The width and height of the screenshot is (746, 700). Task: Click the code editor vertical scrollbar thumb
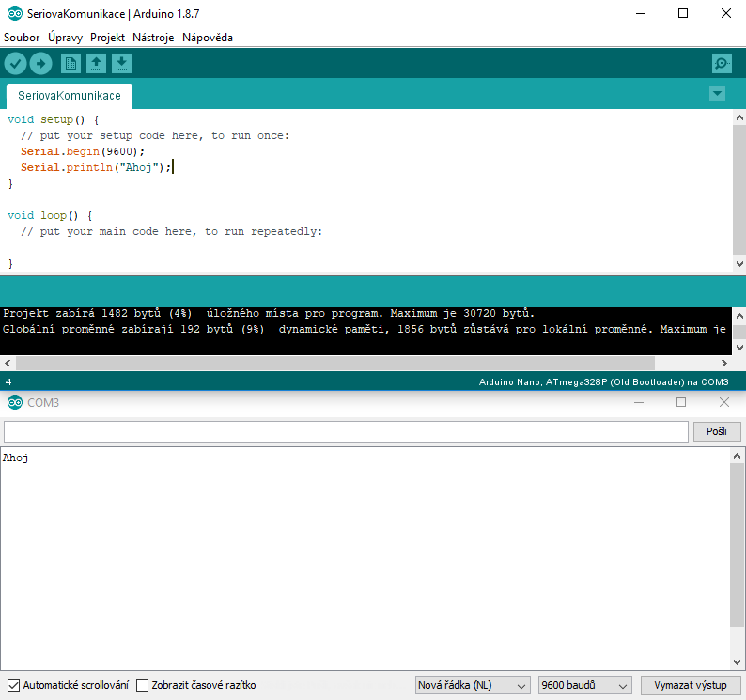coord(739,190)
